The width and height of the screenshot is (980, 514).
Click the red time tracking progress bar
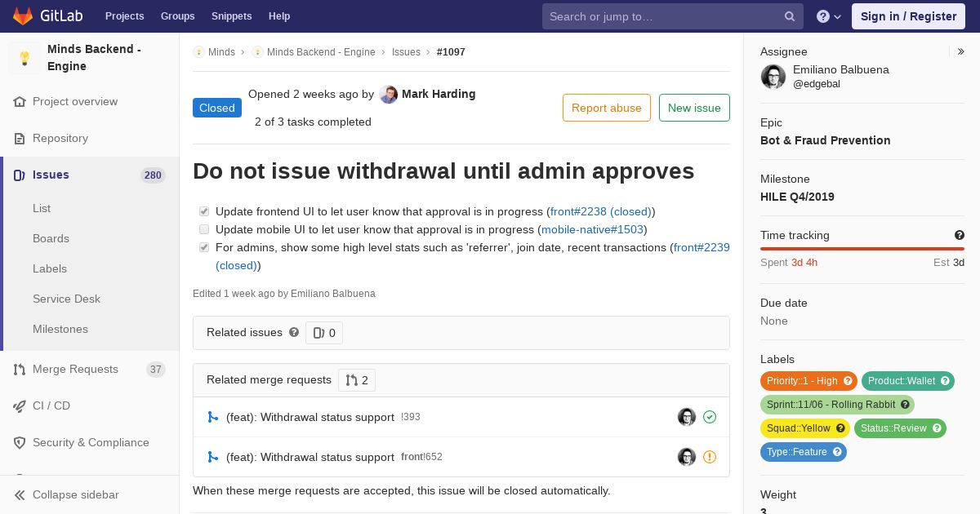click(x=862, y=249)
